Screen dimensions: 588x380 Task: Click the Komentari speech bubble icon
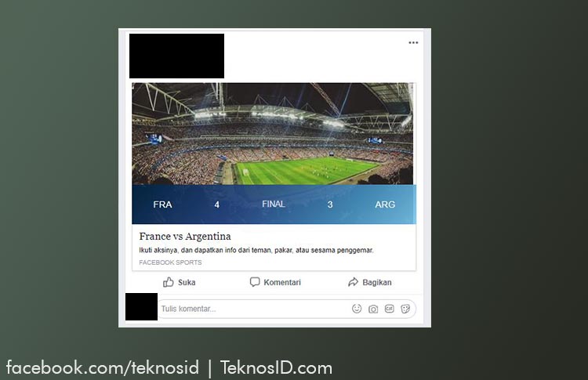[x=255, y=282]
